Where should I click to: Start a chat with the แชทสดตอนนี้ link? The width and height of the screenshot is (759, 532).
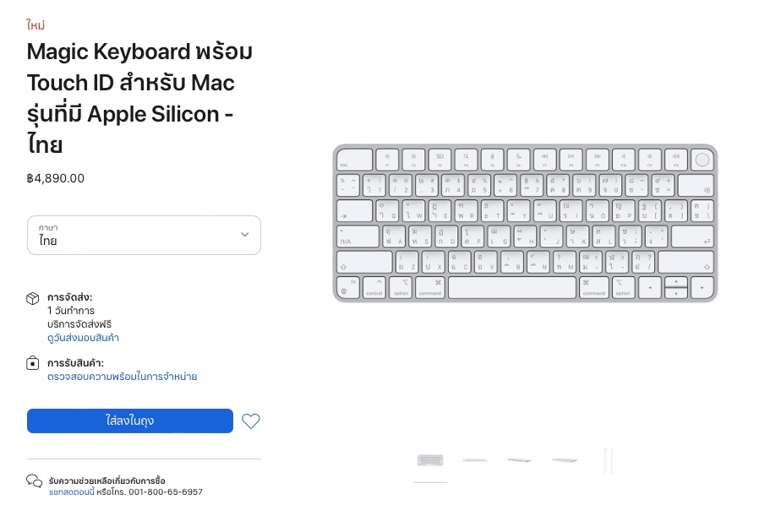click(72, 491)
